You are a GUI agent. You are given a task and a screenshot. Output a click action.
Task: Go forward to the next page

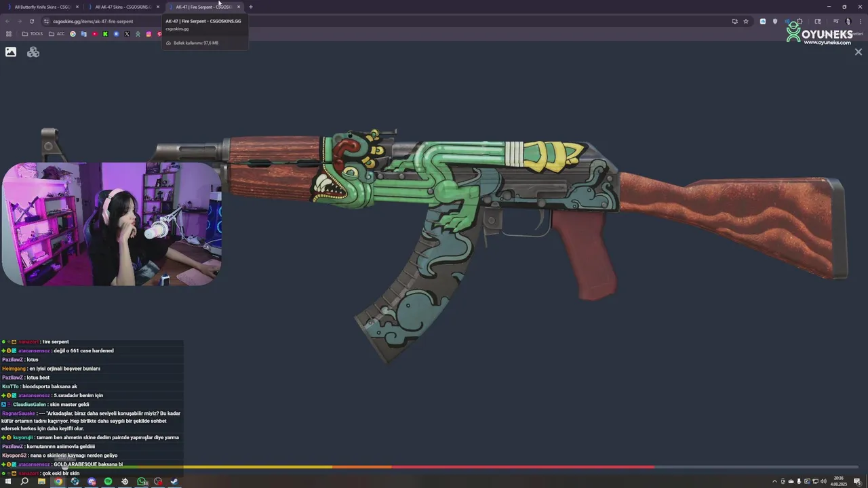pos(19,21)
